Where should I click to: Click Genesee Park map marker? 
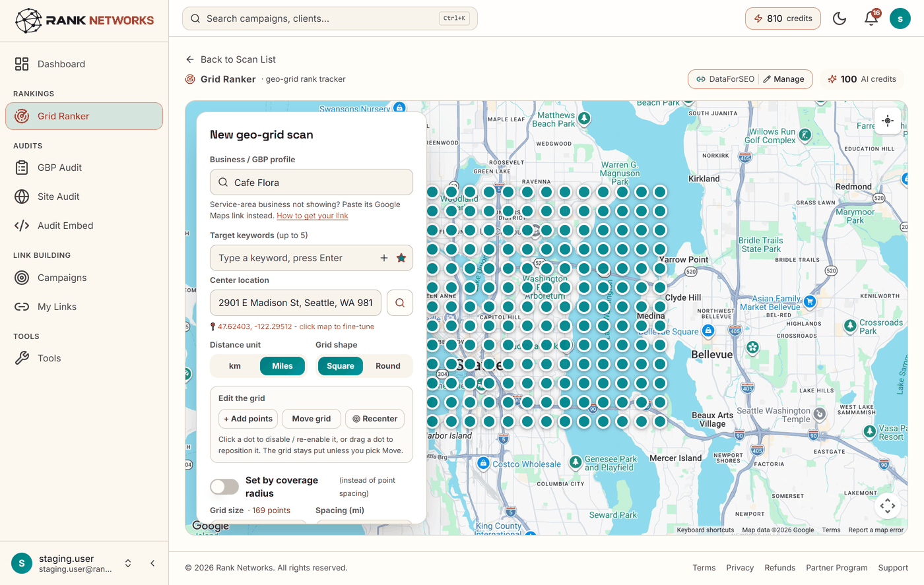point(576,462)
